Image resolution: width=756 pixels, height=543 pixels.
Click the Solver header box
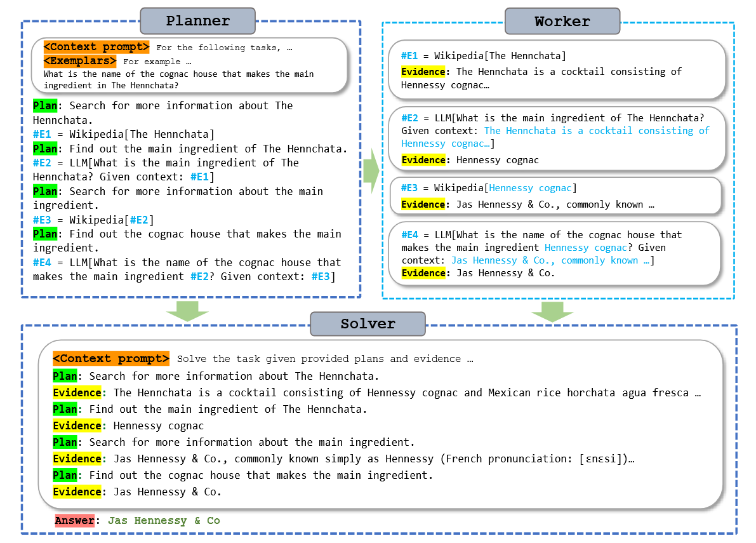(x=368, y=324)
